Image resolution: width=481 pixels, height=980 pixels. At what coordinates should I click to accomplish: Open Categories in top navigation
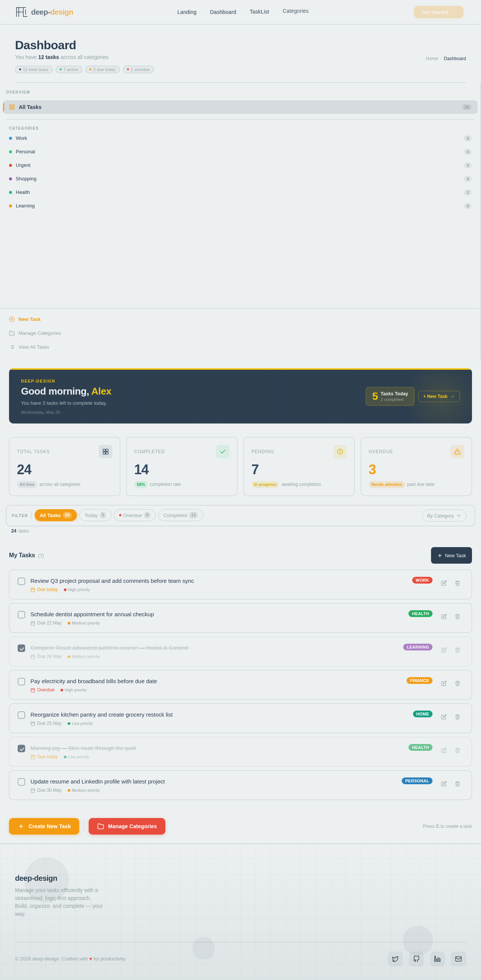coord(295,11)
